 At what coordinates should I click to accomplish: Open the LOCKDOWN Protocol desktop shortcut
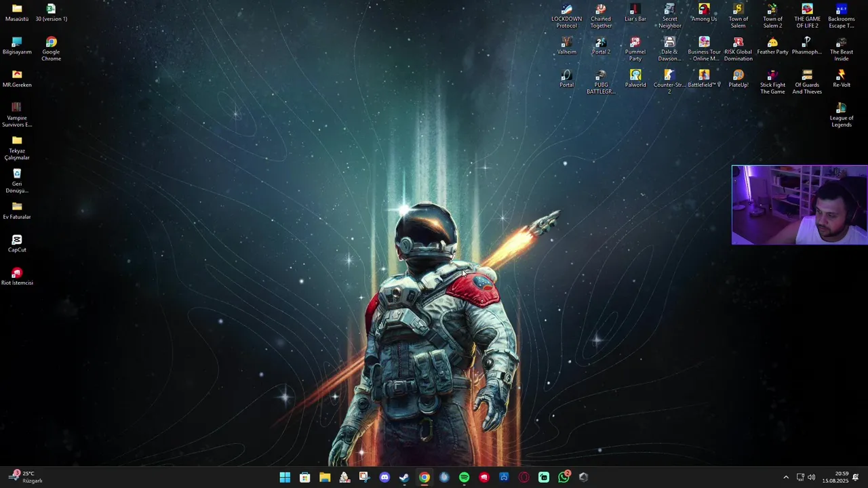click(566, 16)
